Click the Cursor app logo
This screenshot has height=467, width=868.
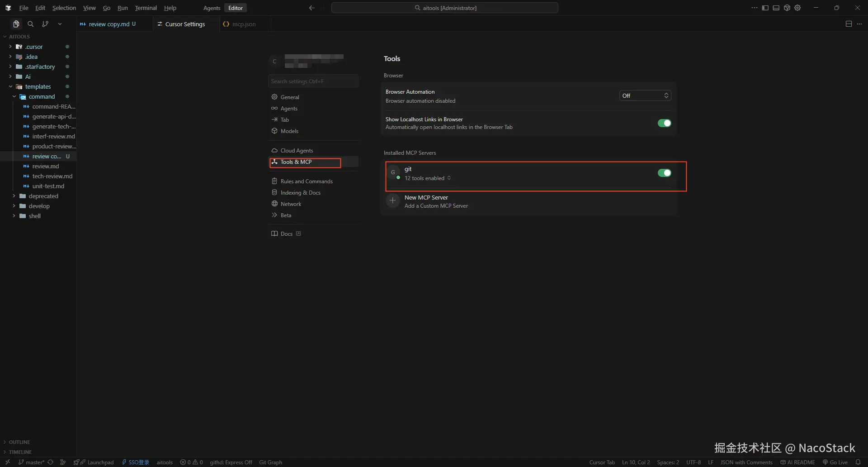tap(8, 8)
